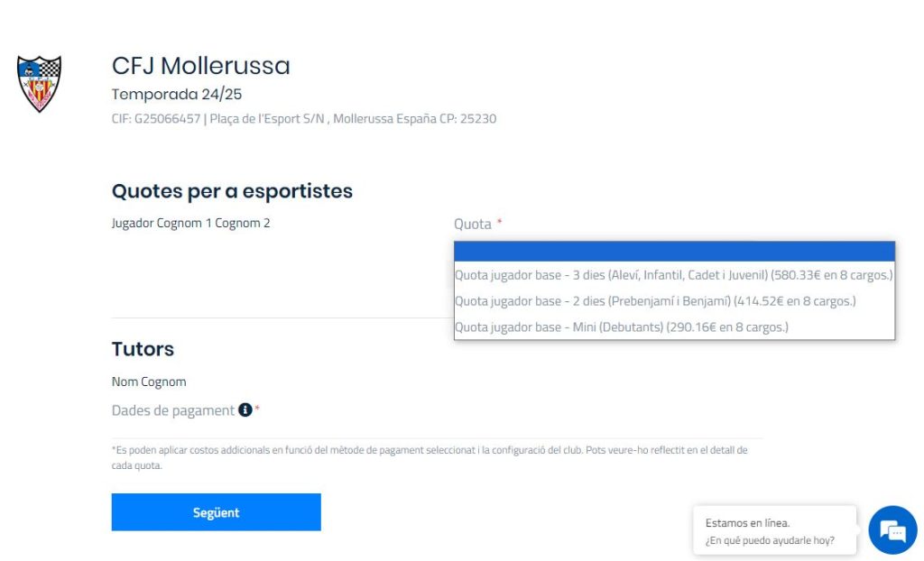Click the Tutors section heading

143,349
